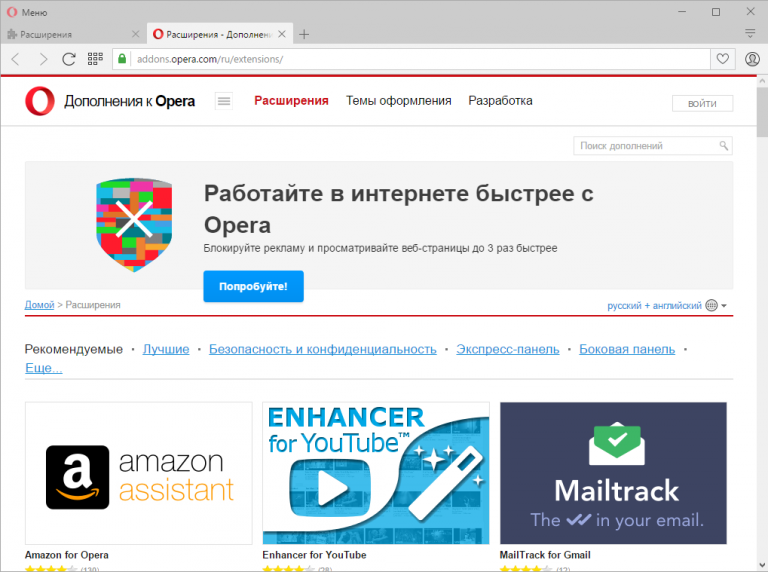Close the Расширения - Дополнения tab

[282, 34]
